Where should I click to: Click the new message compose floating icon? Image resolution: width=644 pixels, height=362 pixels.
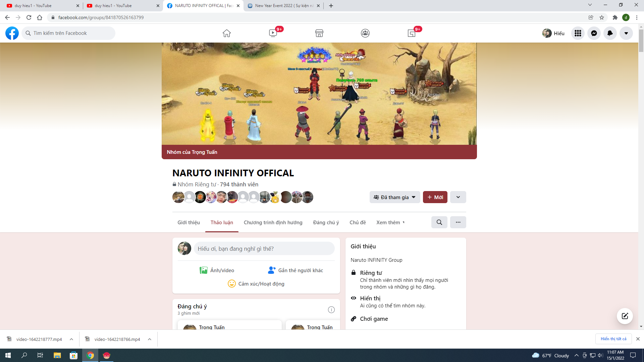coord(625,316)
